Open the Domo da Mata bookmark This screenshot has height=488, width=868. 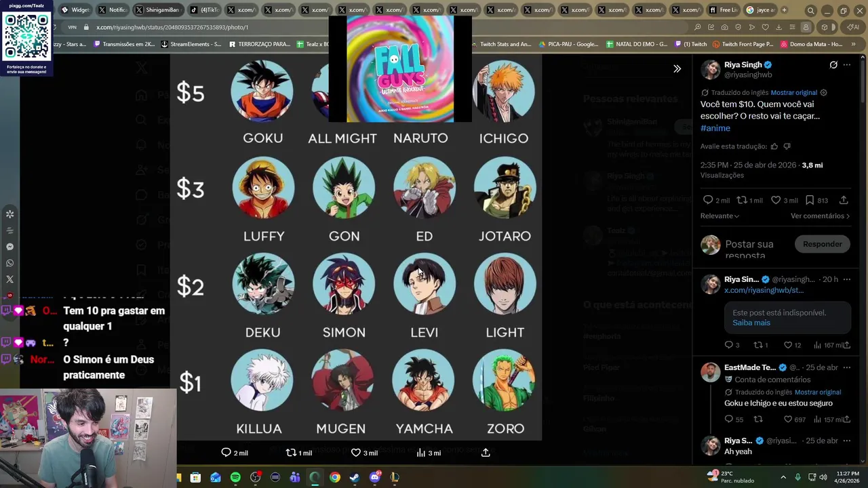[x=811, y=44]
